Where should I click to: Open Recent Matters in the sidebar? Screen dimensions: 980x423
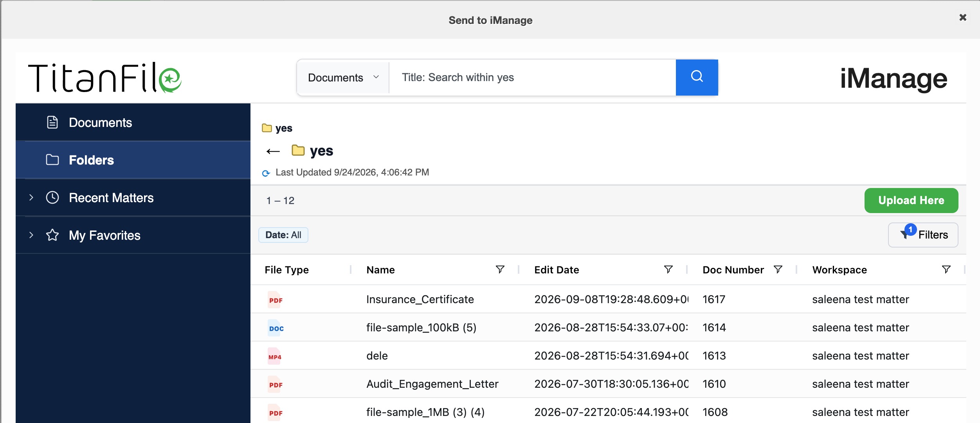[x=133, y=197]
